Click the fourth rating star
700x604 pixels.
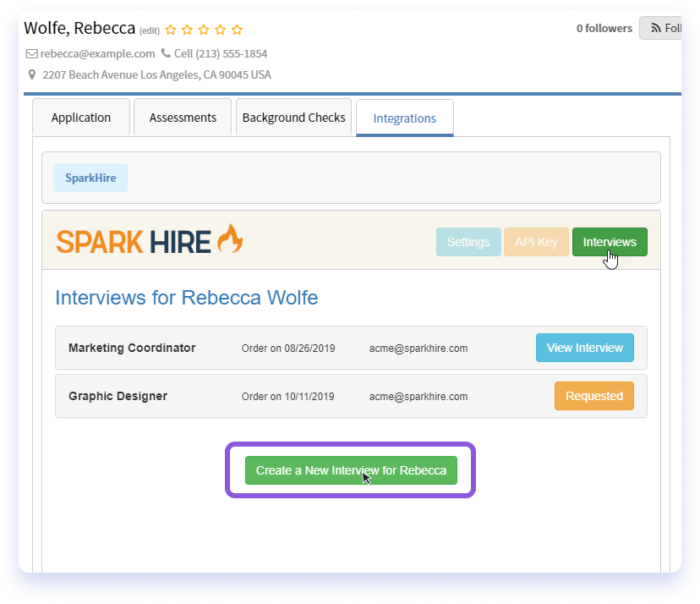220,30
